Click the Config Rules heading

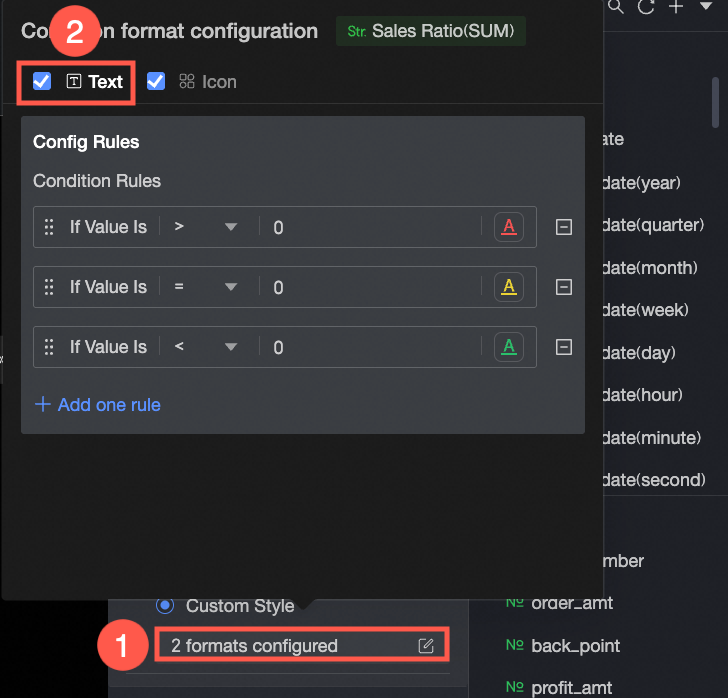point(86,142)
